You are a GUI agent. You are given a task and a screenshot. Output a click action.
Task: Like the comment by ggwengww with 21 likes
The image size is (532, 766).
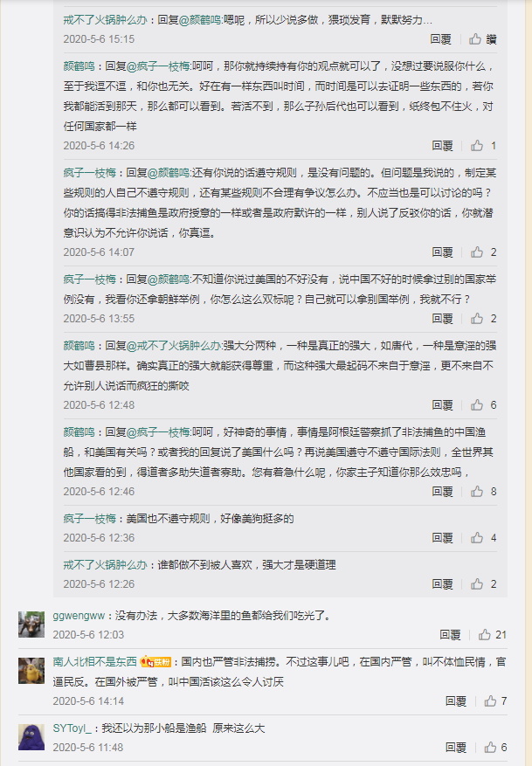[485, 635]
